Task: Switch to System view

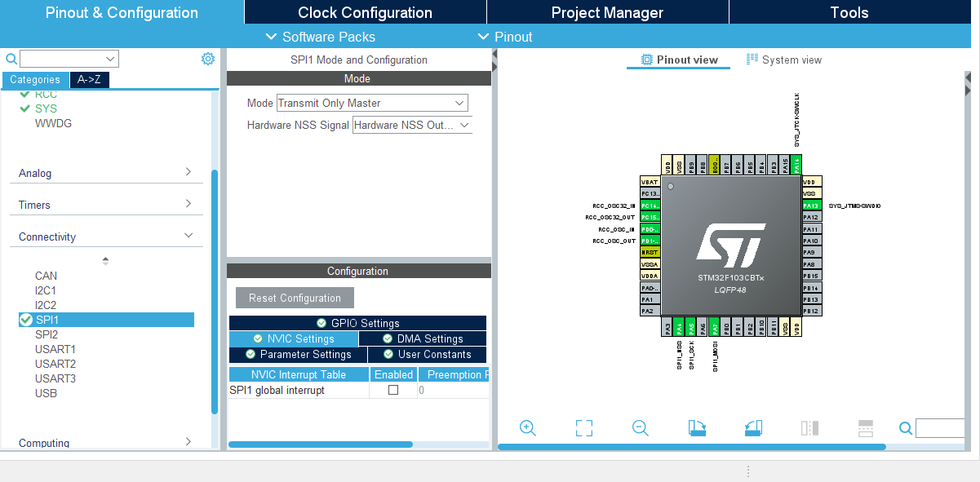Action: point(783,60)
